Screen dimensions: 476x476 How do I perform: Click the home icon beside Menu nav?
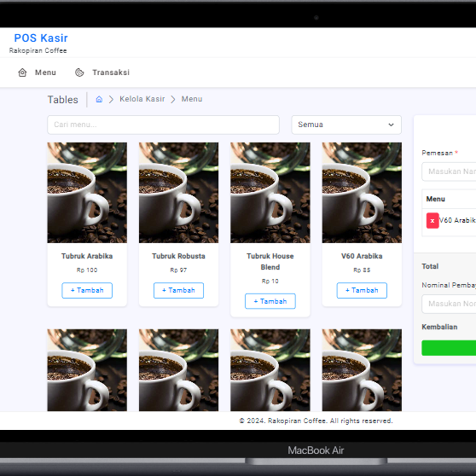(22, 73)
